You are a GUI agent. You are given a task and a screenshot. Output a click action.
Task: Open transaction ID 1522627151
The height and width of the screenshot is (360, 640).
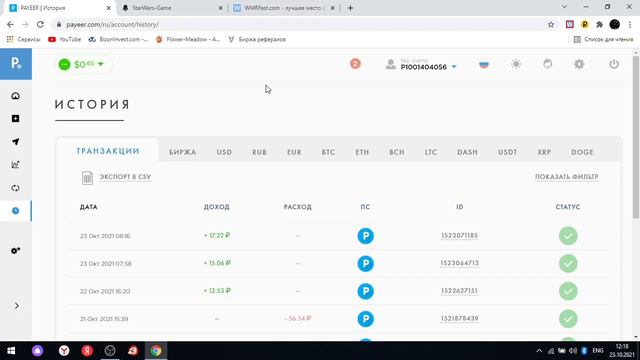459,291
